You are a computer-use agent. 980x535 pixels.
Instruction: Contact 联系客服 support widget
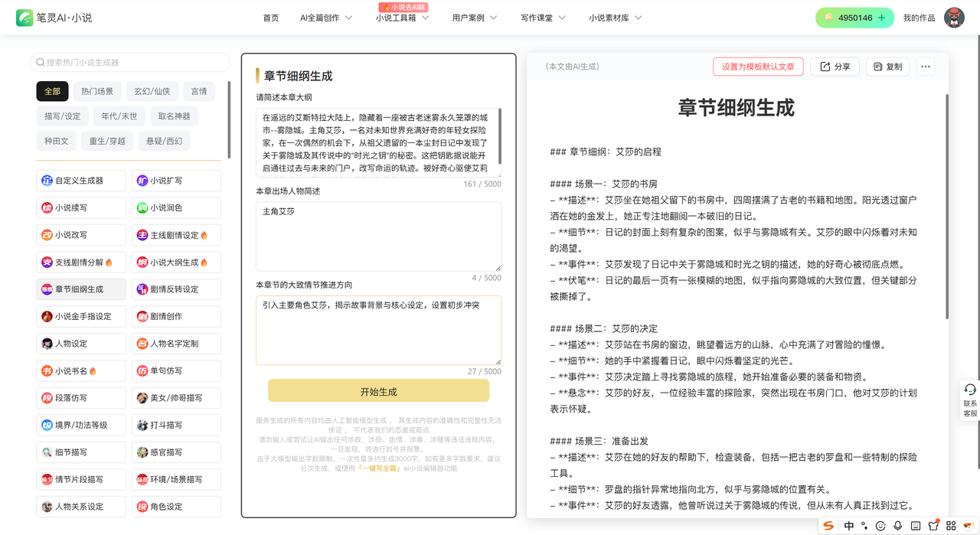(x=970, y=400)
